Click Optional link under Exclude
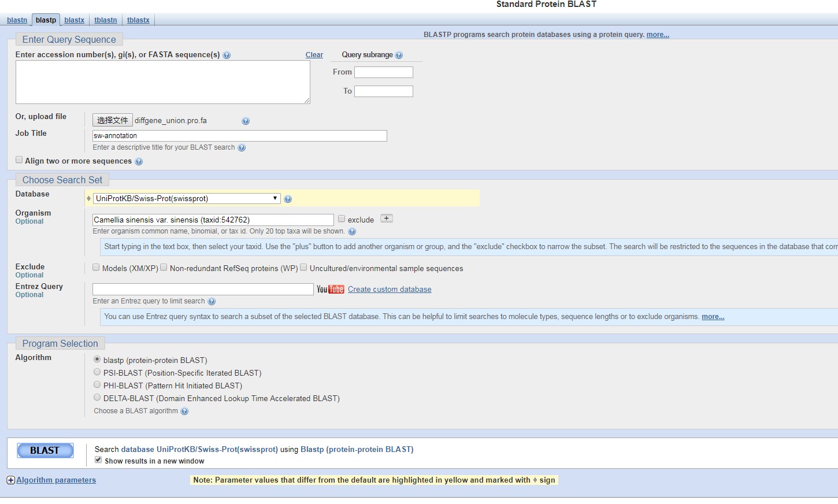The width and height of the screenshot is (838, 504). [29, 275]
